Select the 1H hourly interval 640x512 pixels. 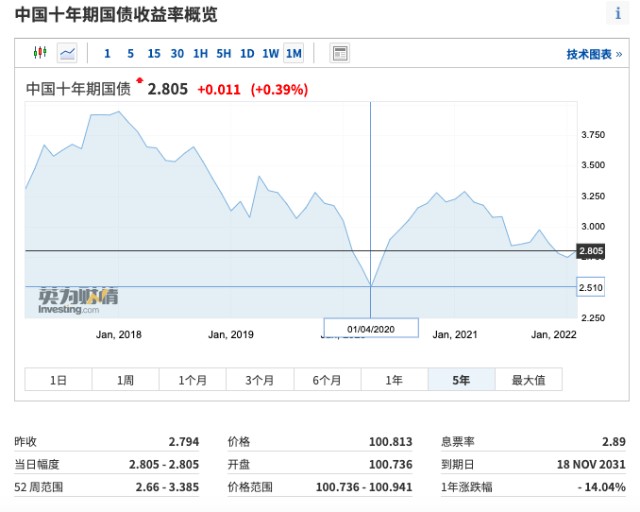click(x=200, y=53)
